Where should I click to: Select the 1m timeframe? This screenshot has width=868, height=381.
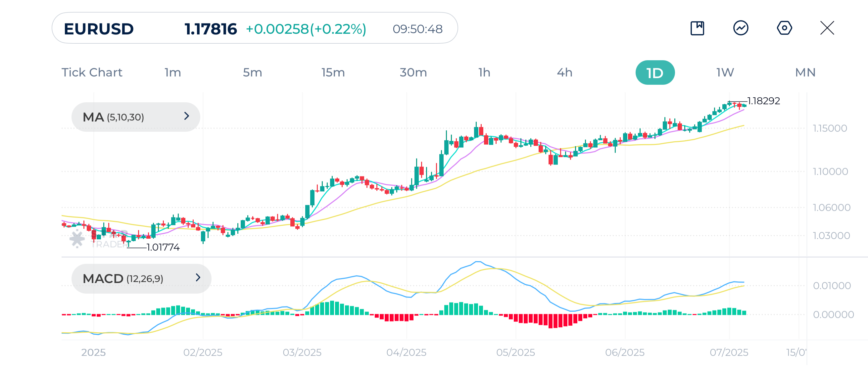(x=172, y=72)
